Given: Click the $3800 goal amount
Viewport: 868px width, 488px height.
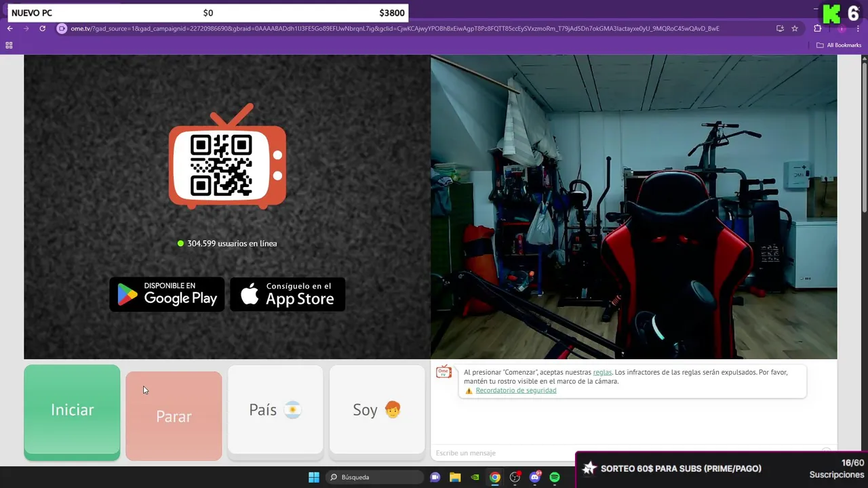Looking at the screenshot, I should (392, 13).
